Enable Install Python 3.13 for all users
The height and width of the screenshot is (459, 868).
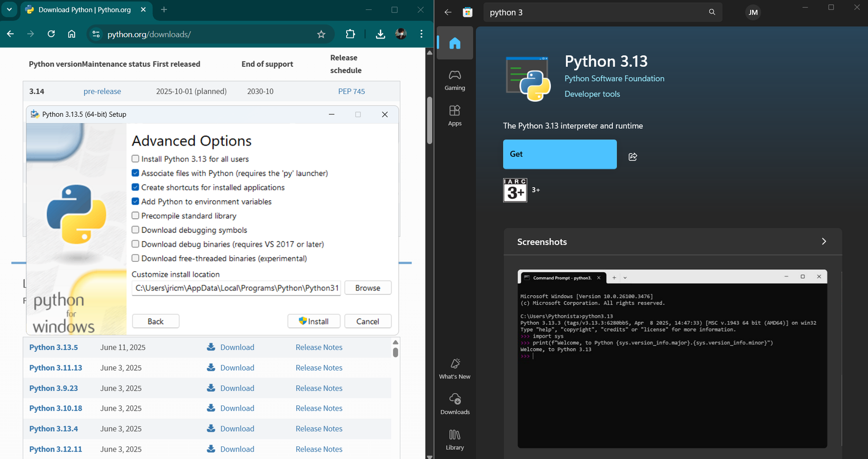[136, 159]
